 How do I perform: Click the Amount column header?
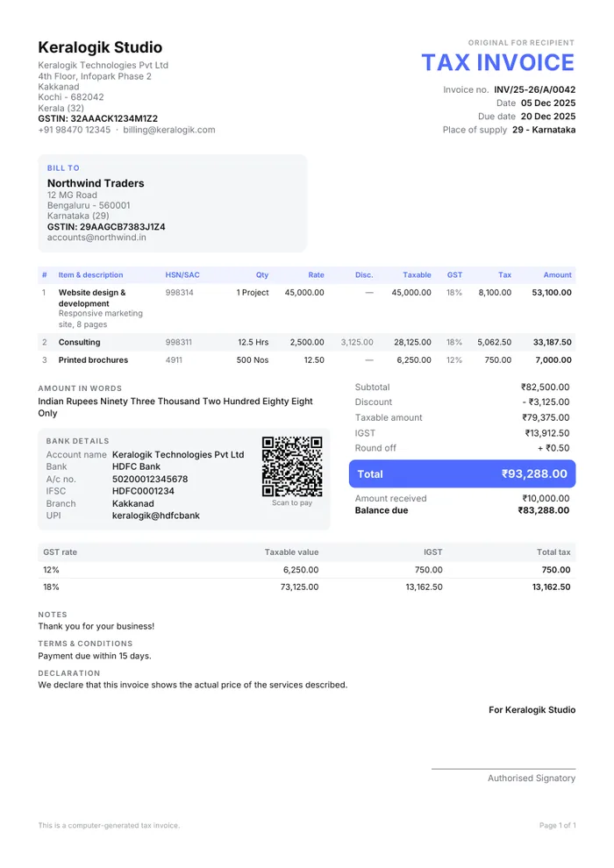click(557, 275)
